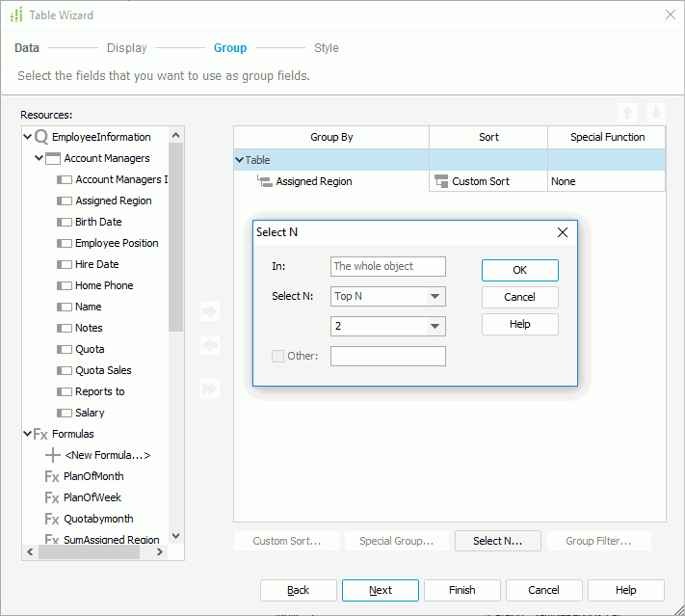
Task: Click the Resources scroll-down arrow
Action: (x=176, y=536)
